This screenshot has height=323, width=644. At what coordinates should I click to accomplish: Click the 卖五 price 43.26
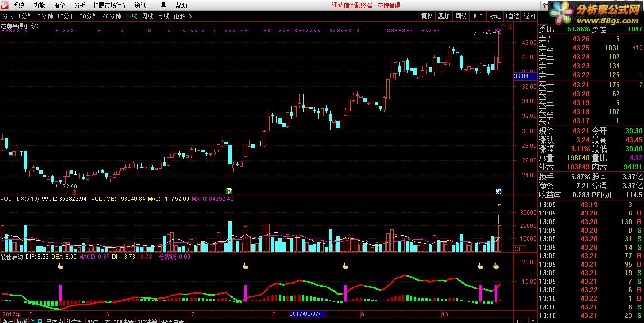coord(581,39)
